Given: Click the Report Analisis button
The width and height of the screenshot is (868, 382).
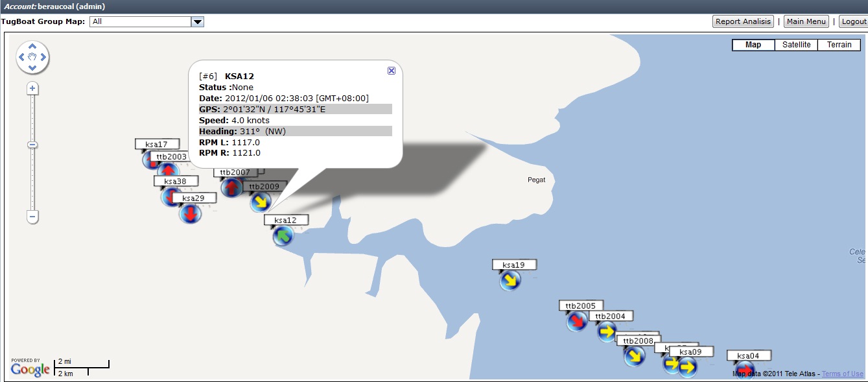Looking at the screenshot, I should (743, 21).
